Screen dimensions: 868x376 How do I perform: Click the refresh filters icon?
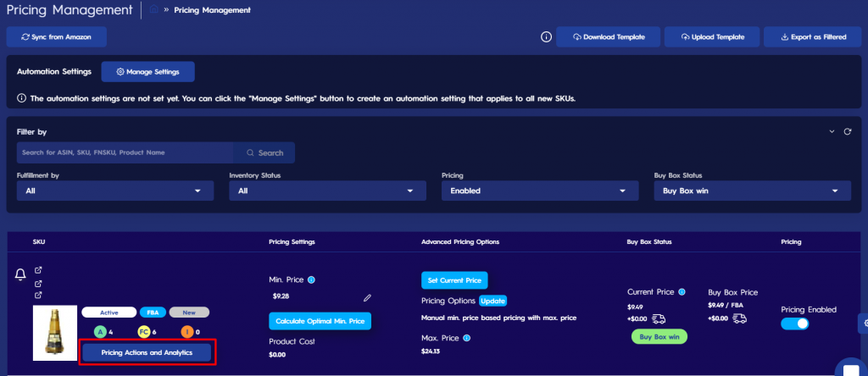(x=847, y=131)
